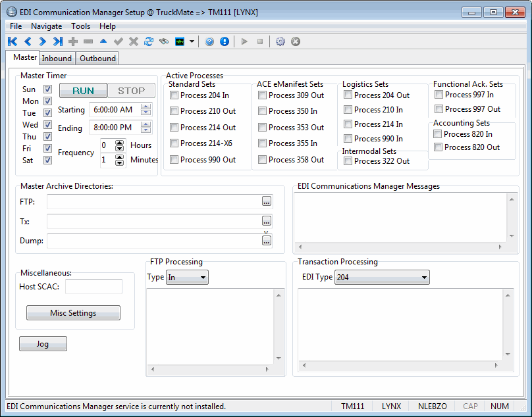The image size is (532, 417).
Task: Go to the first record arrow
Action: tap(13, 41)
